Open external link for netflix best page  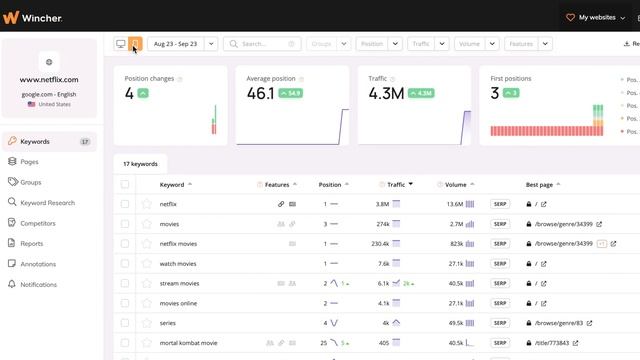[544, 204]
